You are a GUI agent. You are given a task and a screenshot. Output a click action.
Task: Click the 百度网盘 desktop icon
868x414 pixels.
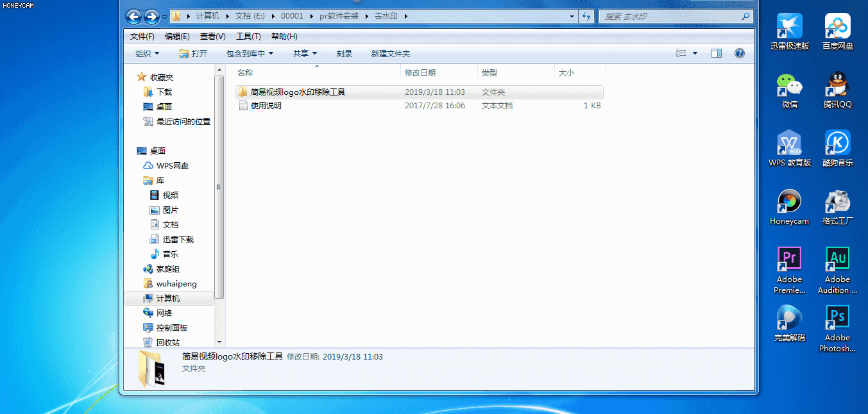tap(838, 31)
